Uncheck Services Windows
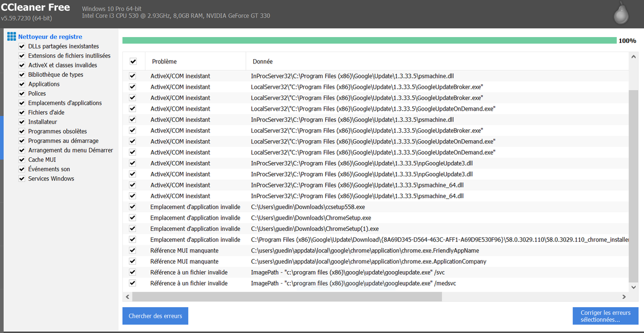 pyautogui.click(x=22, y=179)
